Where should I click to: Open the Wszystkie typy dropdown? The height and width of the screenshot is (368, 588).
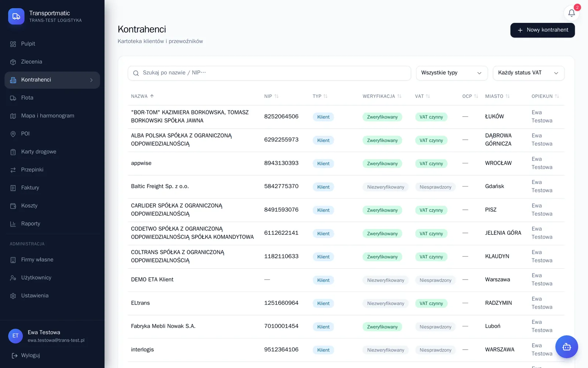click(x=452, y=73)
